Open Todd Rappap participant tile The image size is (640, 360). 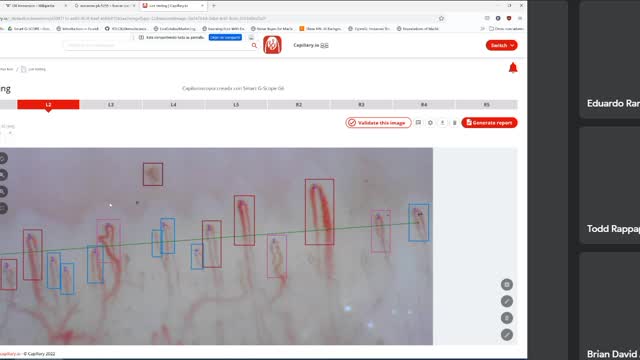click(610, 185)
